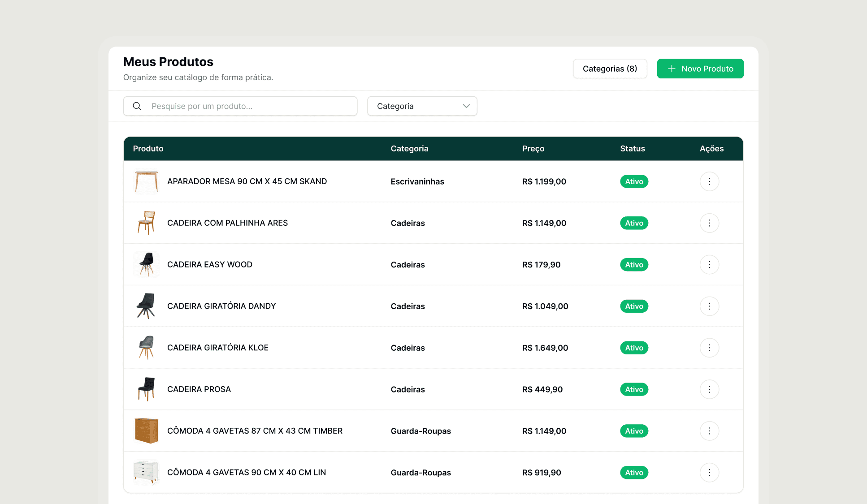Click the Preço column header

[533, 149]
